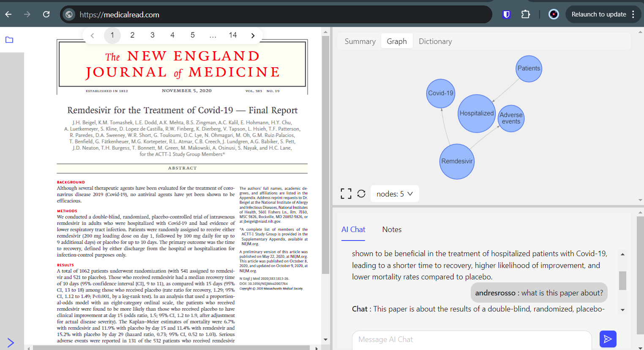Expand the graph to fullscreen view

tap(346, 193)
